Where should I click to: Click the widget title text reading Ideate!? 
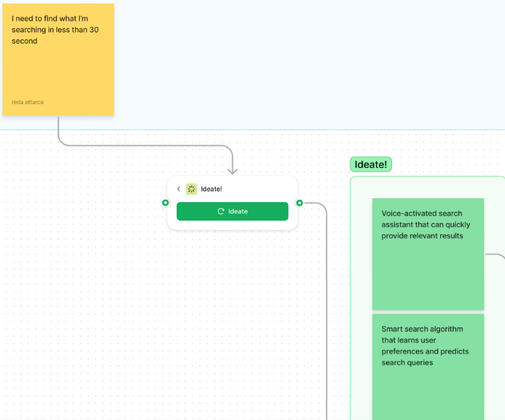211,189
